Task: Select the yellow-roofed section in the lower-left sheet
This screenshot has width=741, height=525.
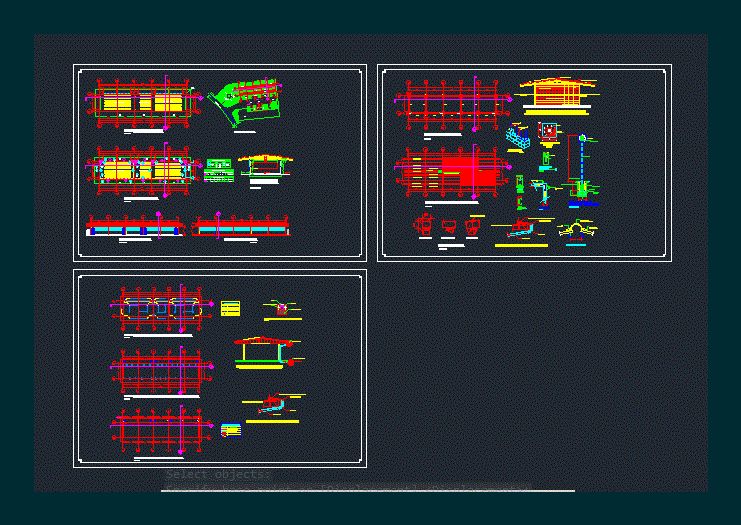Action: pos(262,351)
